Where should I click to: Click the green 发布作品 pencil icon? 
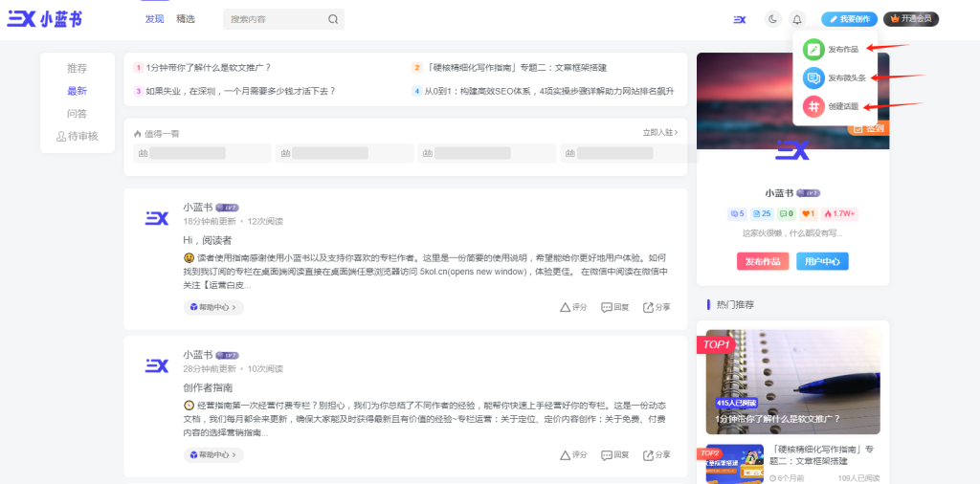point(813,50)
